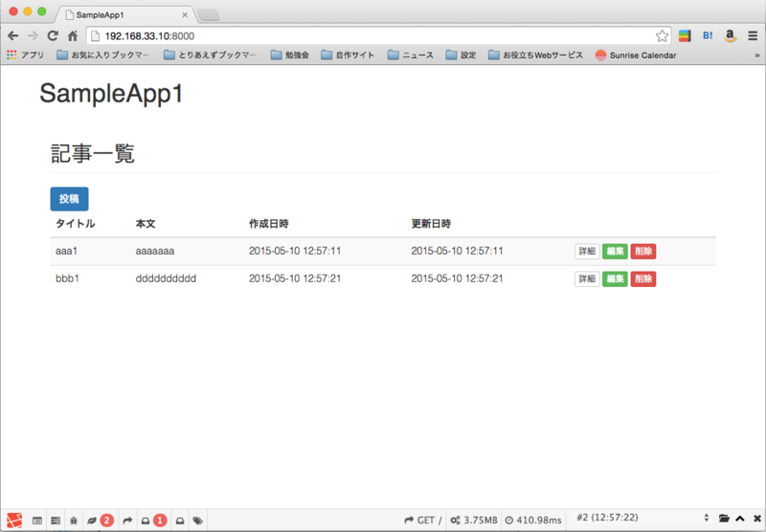Open the とりあえずブックマー bookmark folder
Viewport: 766px width, 532px height.
tap(210, 55)
